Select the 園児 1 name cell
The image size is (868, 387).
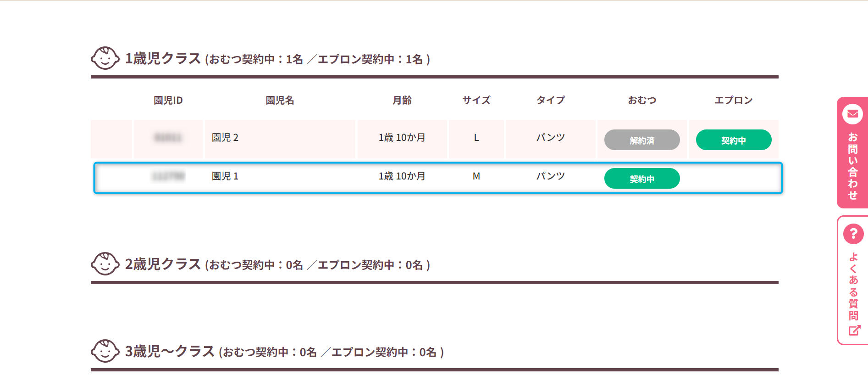pyautogui.click(x=225, y=176)
